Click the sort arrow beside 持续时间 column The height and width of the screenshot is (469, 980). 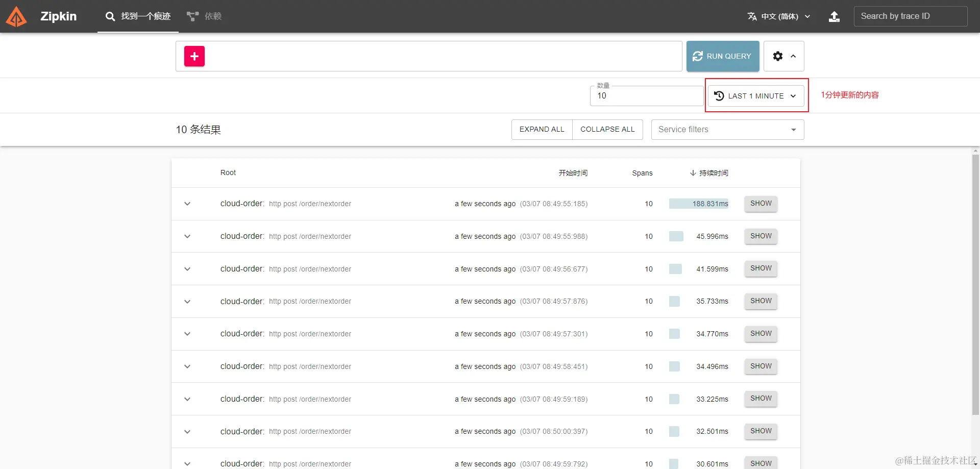(693, 173)
